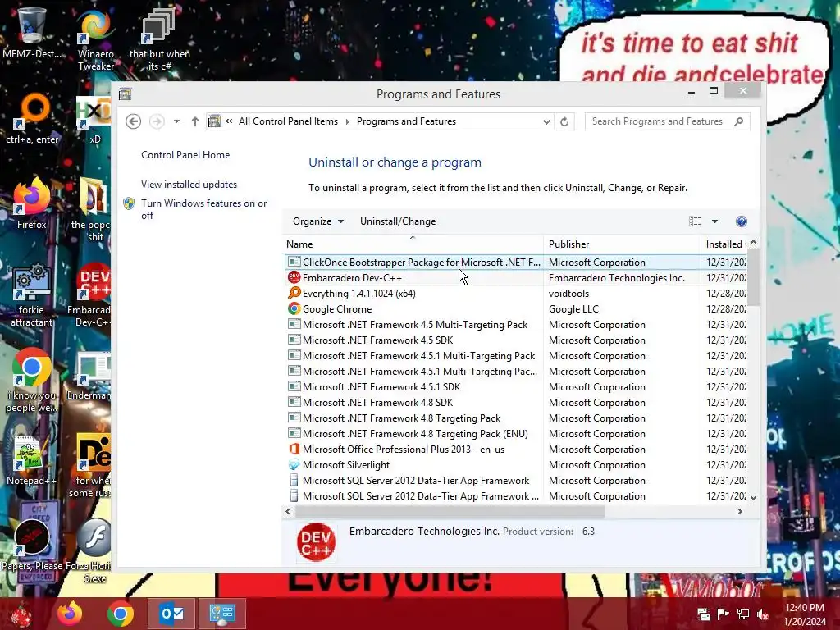The image size is (840, 630).
Task: Click horizontal scrollbar right arrow
Action: [740, 512]
